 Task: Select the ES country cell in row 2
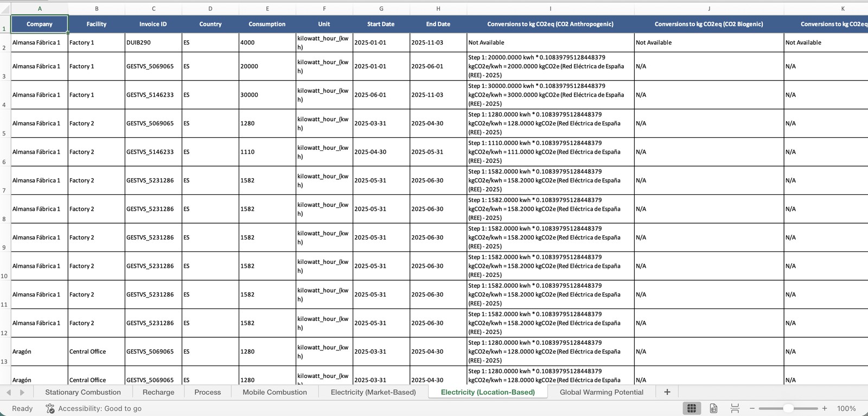[x=210, y=42]
